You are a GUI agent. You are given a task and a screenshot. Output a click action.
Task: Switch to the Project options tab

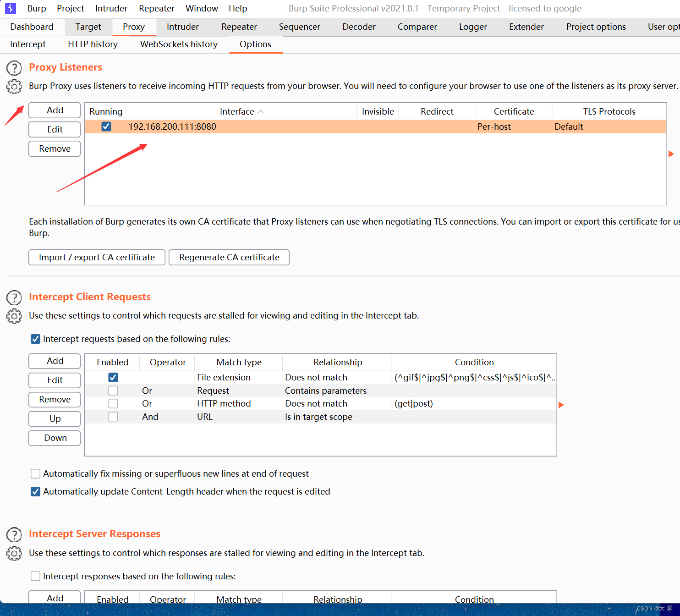click(x=596, y=27)
